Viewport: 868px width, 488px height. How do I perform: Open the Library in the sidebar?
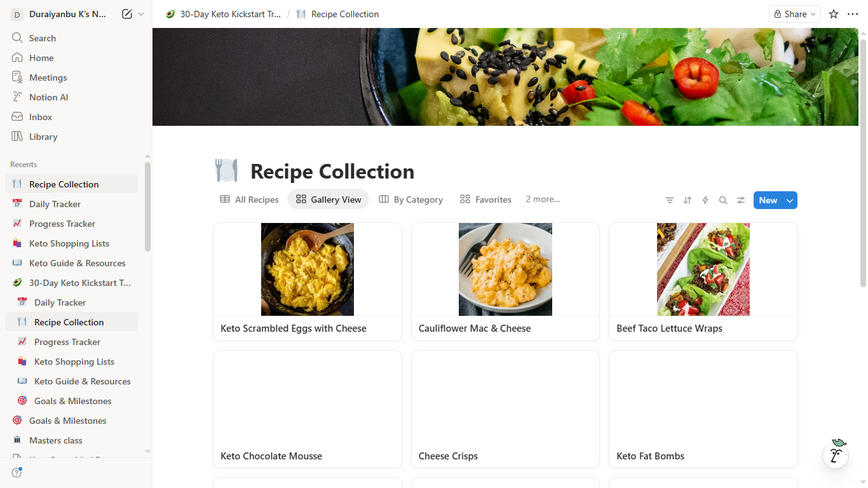[71, 137]
